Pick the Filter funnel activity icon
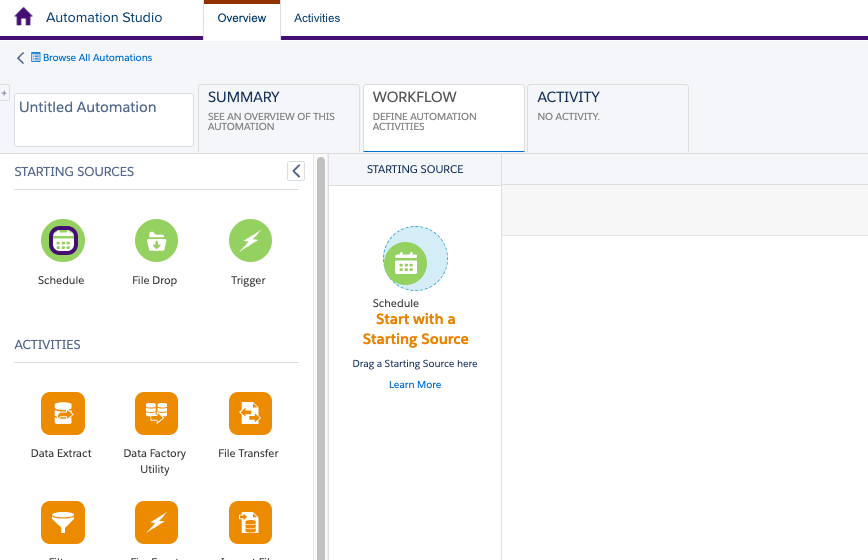The height and width of the screenshot is (560, 868). click(x=63, y=522)
